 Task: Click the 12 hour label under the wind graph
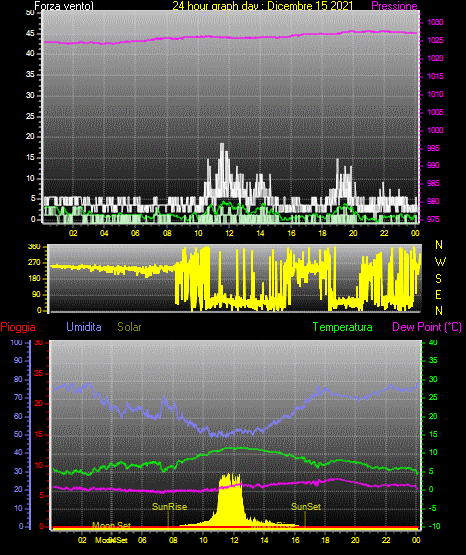tap(229, 233)
